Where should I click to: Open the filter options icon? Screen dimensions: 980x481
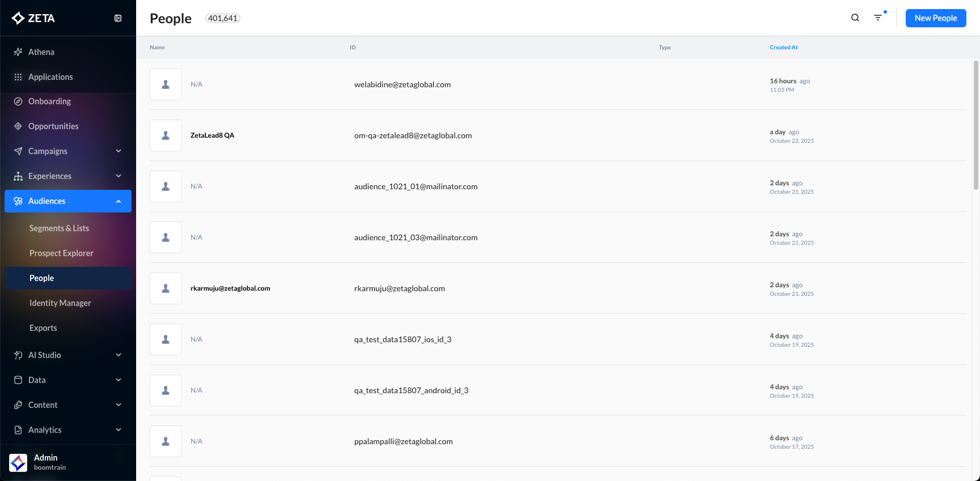coord(878,18)
